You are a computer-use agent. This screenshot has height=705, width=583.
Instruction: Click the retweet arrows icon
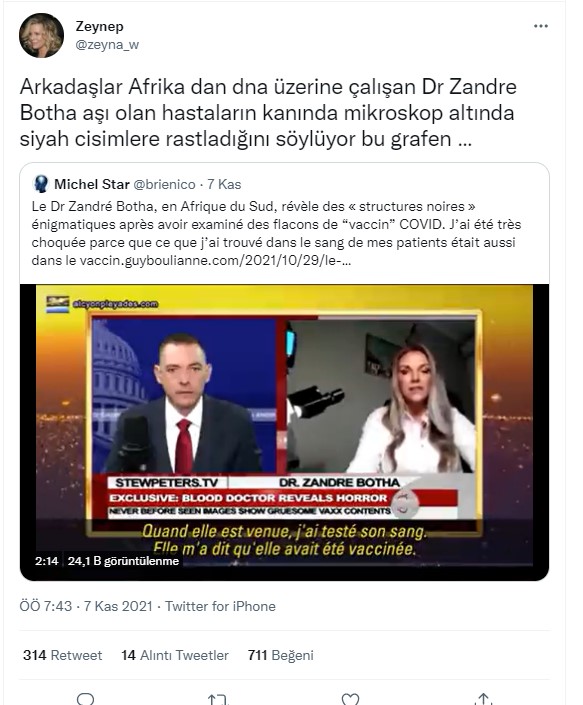pos(218,699)
